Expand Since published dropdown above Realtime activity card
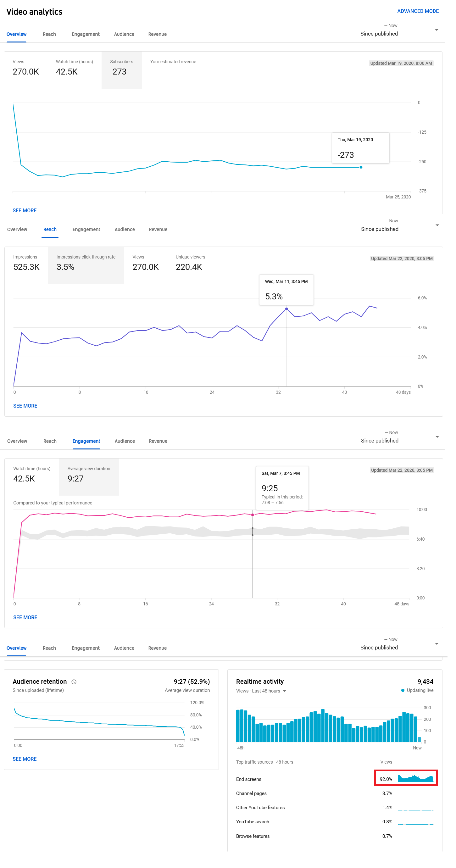Viewport: 456px width, 868px height. (399, 645)
